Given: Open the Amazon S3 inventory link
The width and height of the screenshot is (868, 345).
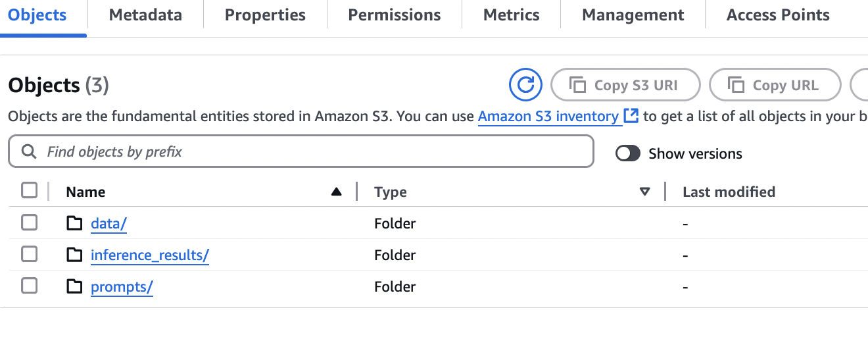Looking at the screenshot, I should click(x=548, y=117).
